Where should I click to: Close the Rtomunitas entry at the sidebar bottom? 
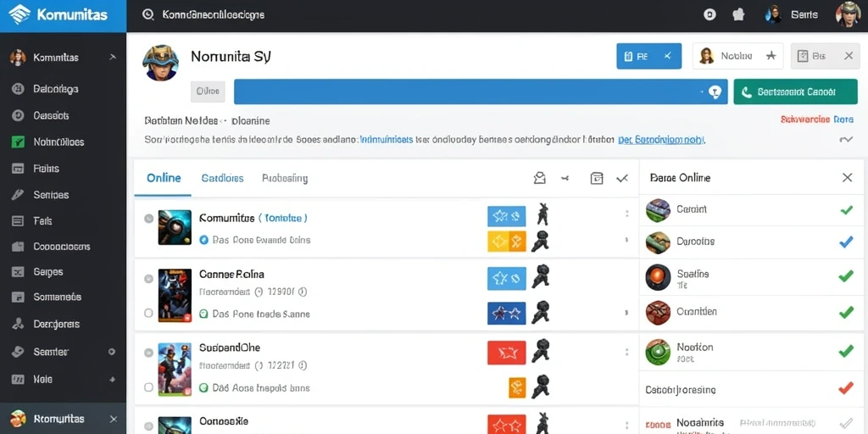(x=114, y=419)
